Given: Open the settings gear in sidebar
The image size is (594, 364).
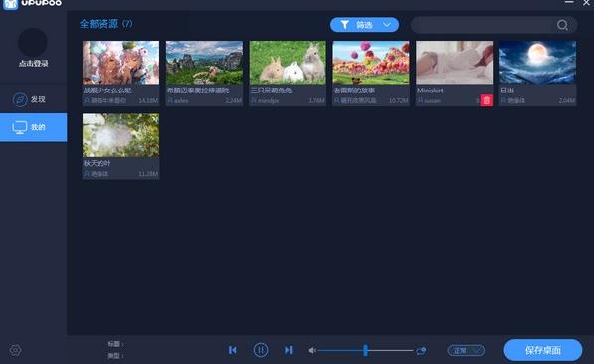Looking at the screenshot, I should pyautogui.click(x=15, y=350).
